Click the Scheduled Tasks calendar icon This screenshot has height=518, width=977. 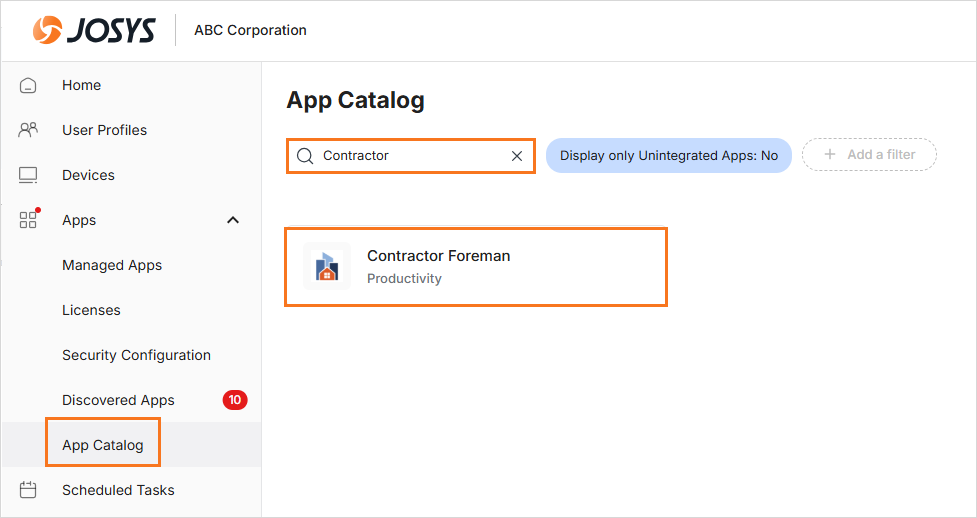tap(28, 490)
